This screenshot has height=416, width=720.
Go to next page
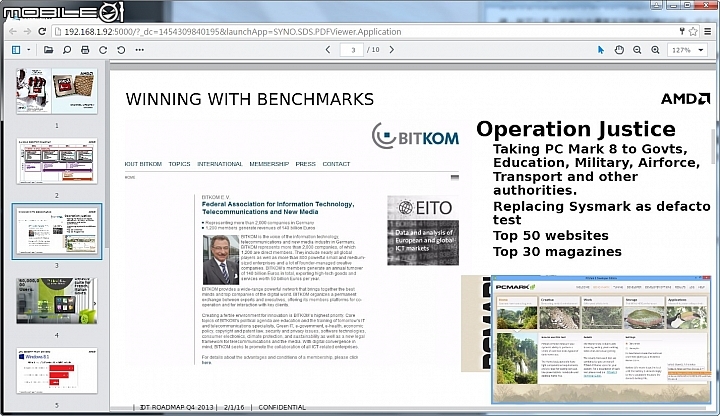pos(391,50)
